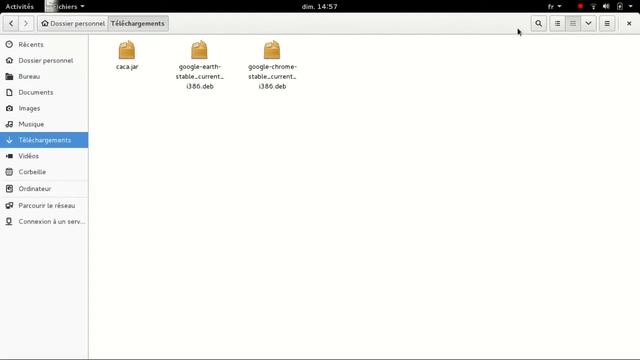This screenshot has width=640, height=360.
Task: Close the file manager window
Action: 629,24
